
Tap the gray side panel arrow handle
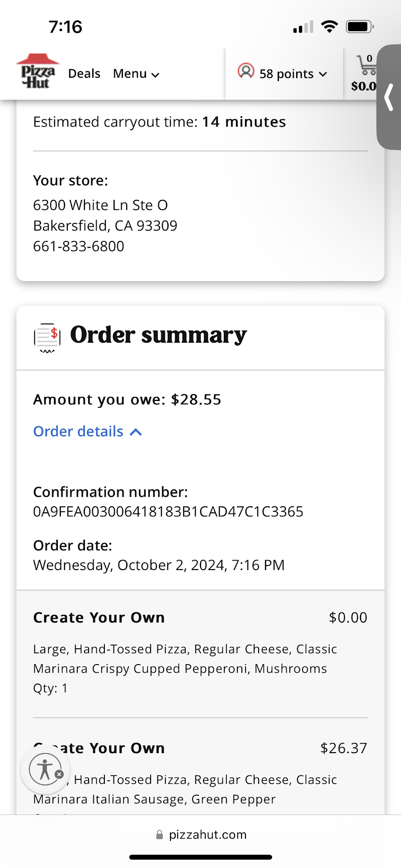[389, 98]
